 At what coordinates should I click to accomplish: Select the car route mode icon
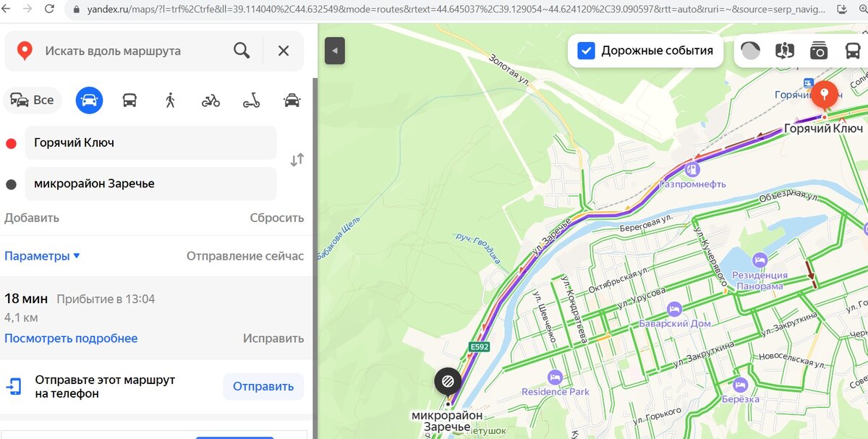(89, 100)
